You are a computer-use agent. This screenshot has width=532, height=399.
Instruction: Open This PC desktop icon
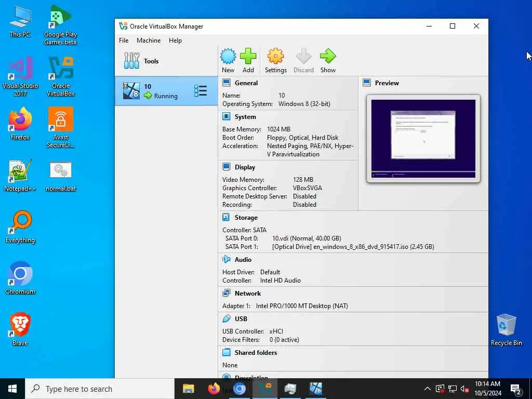(20, 22)
